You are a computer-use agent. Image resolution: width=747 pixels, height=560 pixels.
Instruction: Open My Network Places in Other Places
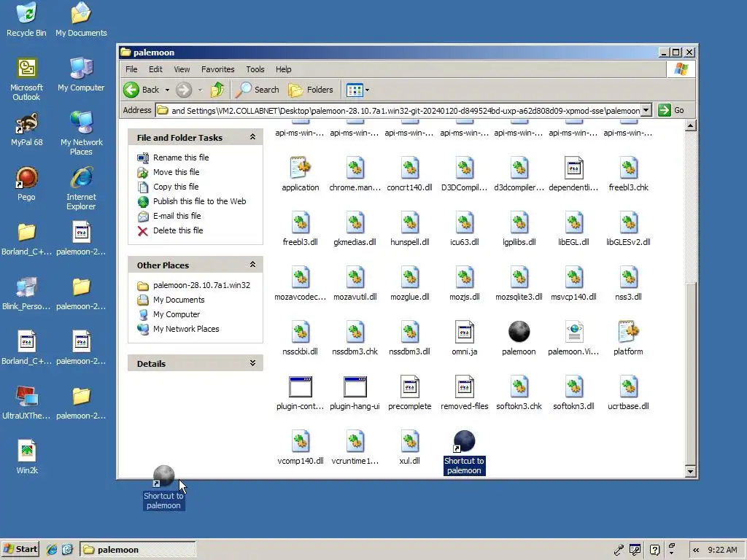click(186, 329)
